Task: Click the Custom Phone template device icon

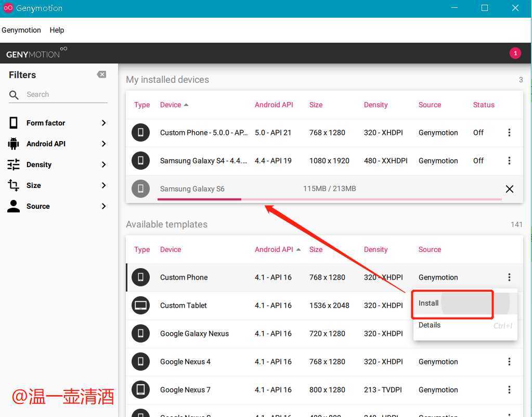Action: 140,277
